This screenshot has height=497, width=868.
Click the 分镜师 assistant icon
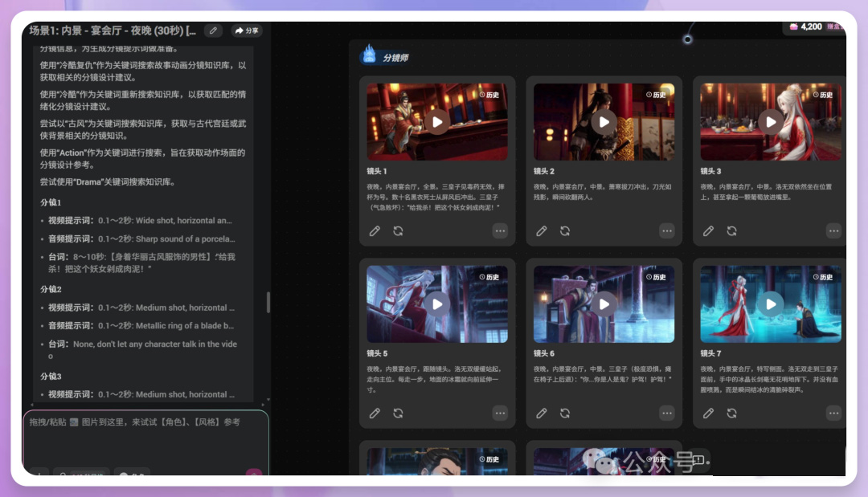coord(368,54)
